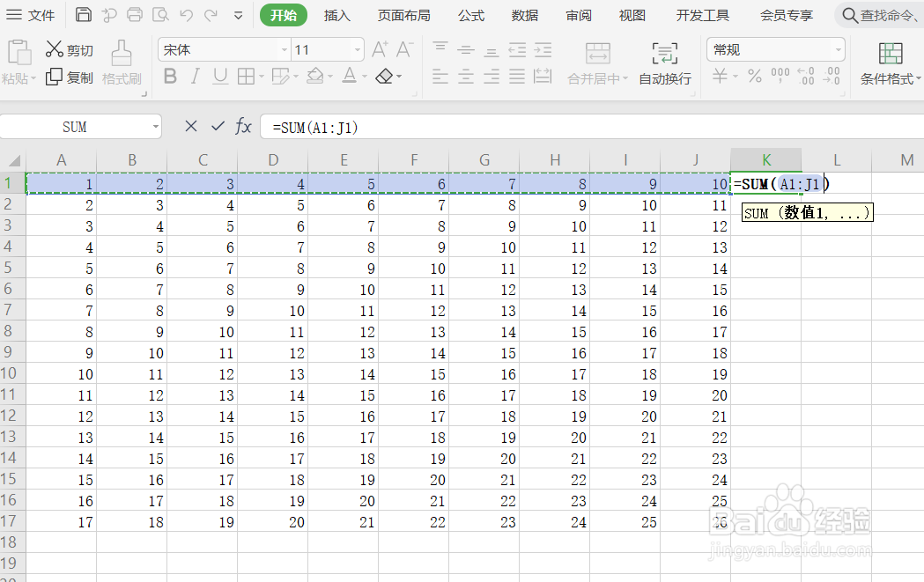This screenshot has width=924, height=582.
Task: Open the Member Exclusive (会员专享) tab
Action: tap(786, 15)
